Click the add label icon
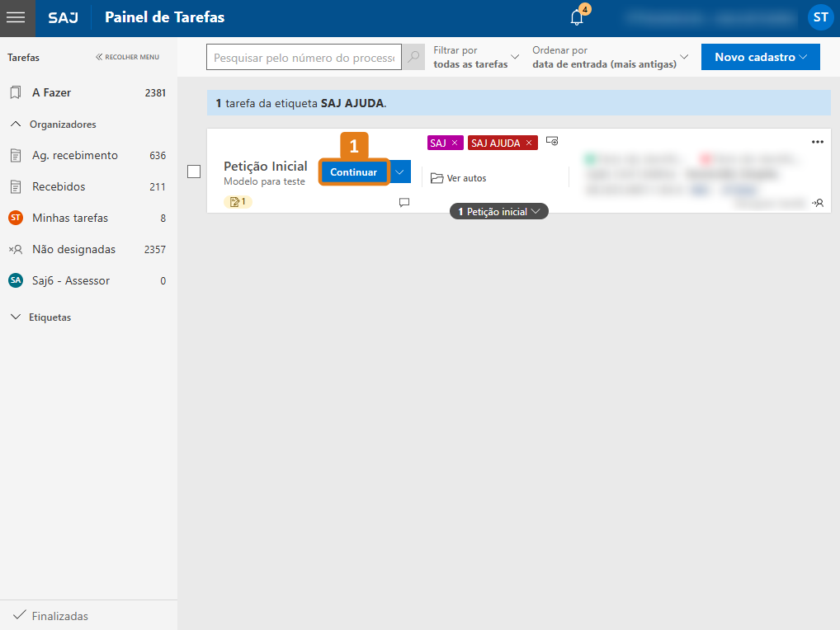The height and width of the screenshot is (630, 840). click(552, 142)
